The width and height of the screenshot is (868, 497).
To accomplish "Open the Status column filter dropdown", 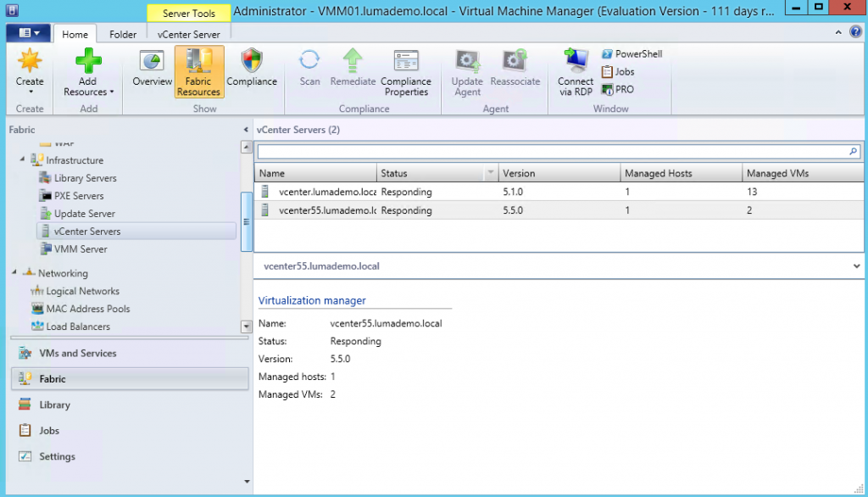I will [491, 173].
